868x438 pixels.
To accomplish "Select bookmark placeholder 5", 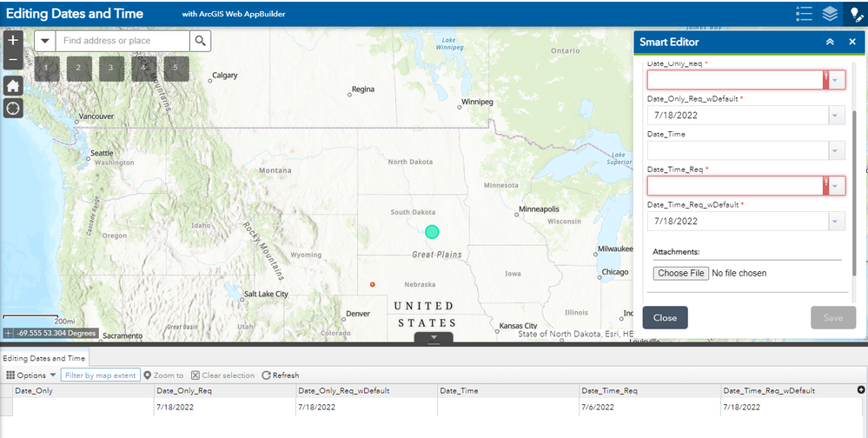I will (176, 69).
